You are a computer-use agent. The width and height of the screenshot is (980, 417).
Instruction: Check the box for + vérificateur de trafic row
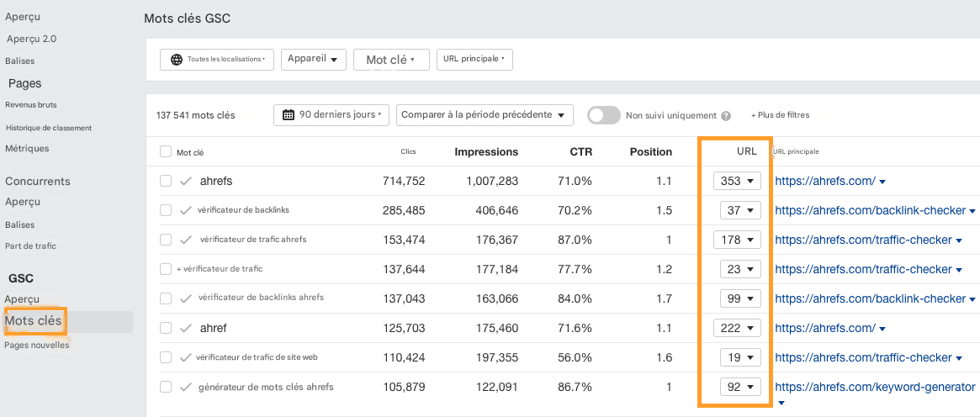click(165, 269)
